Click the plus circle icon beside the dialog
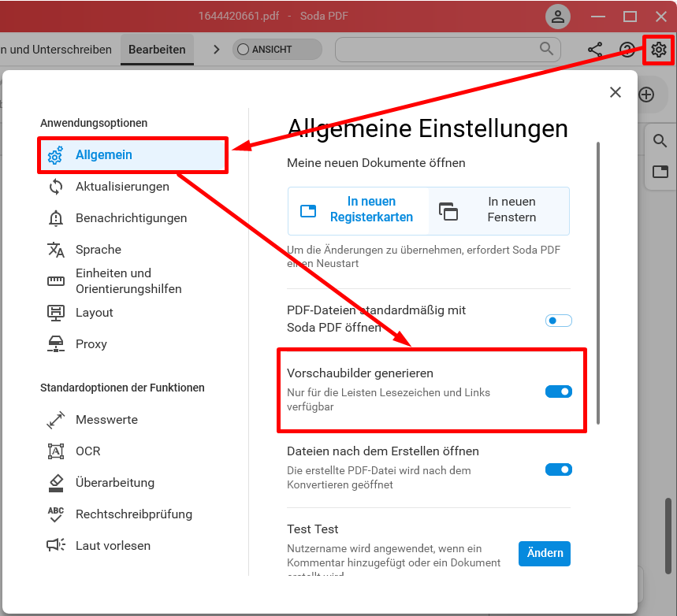Image resolution: width=677 pixels, height=616 pixels. [646, 95]
